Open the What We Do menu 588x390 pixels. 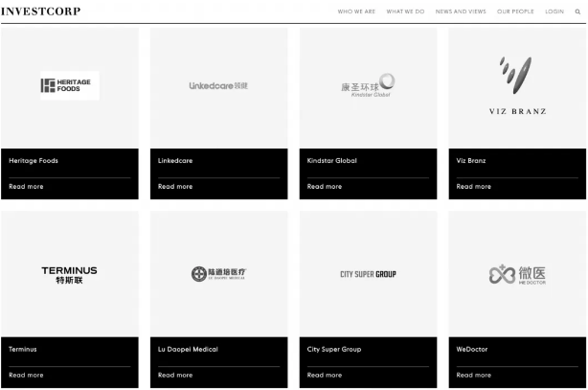click(405, 11)
